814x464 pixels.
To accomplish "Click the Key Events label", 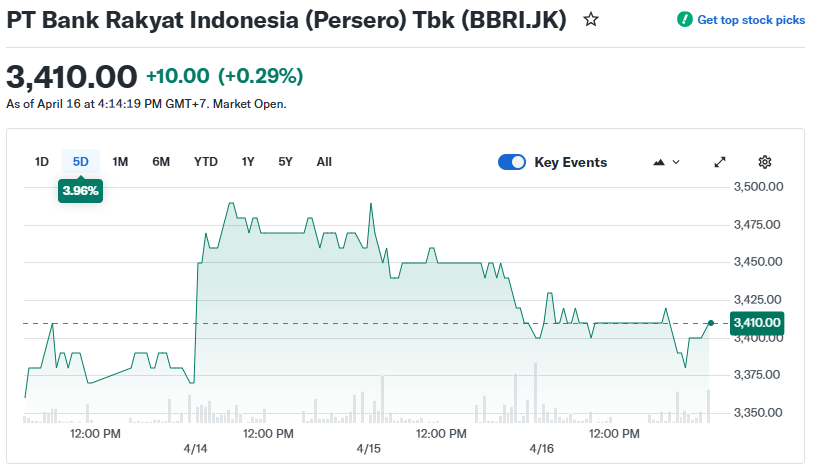I will point(570,162).
